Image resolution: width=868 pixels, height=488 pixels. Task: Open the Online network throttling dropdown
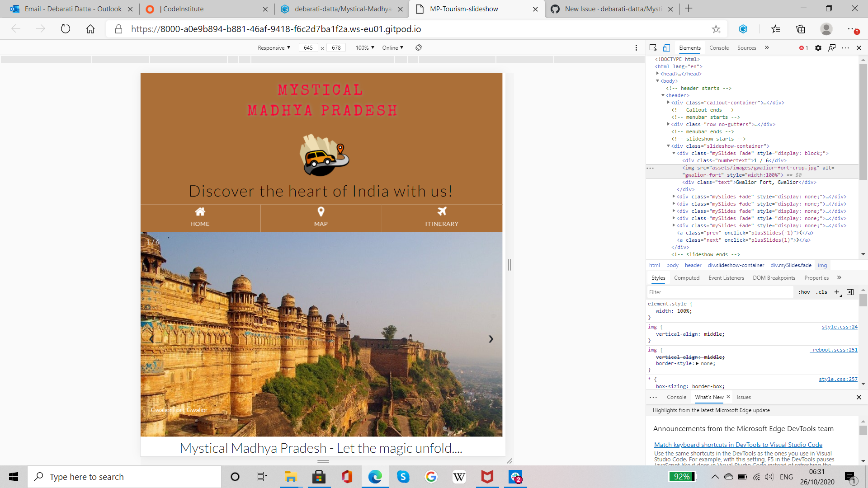coord(392,47)
